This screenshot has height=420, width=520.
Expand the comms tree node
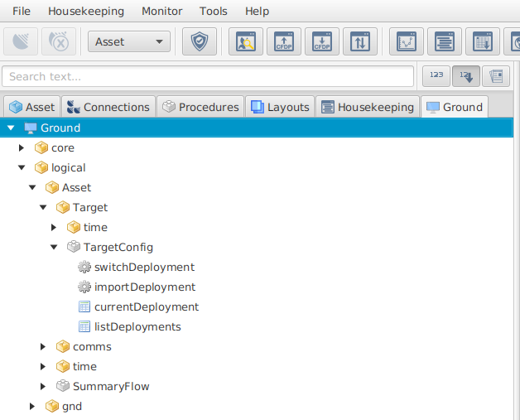point(44,346)
